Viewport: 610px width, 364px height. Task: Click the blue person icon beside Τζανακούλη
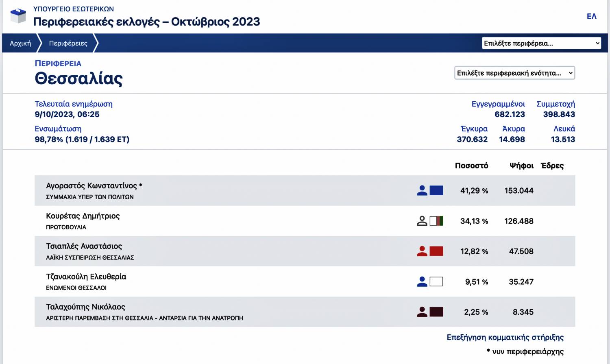coord(422,281)
